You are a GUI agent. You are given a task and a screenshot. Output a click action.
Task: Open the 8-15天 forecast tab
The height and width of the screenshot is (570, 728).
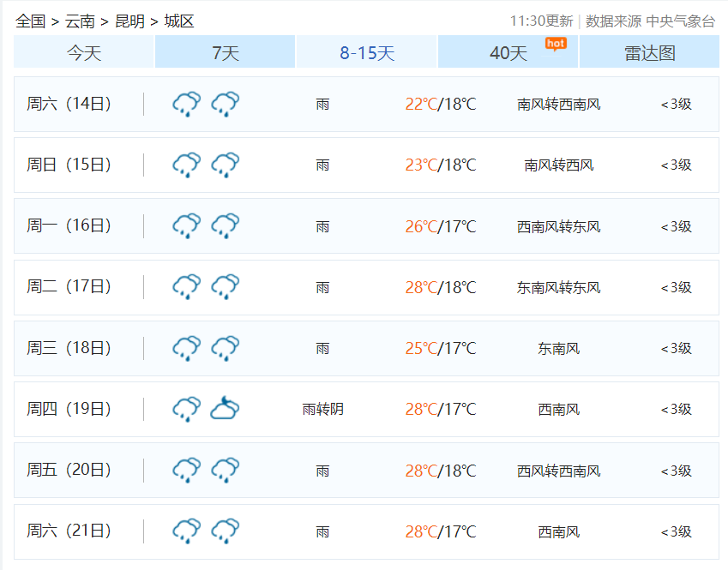(x=364, y=51)
